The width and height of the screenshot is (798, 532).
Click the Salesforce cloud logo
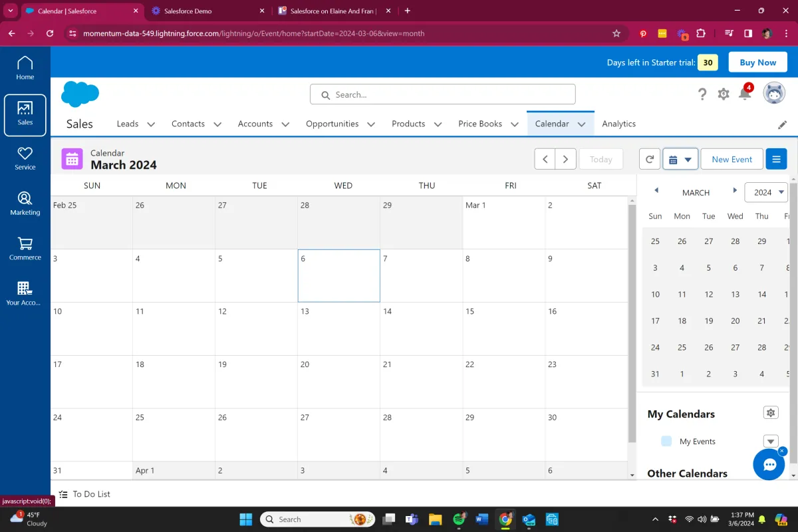point(80,94)
